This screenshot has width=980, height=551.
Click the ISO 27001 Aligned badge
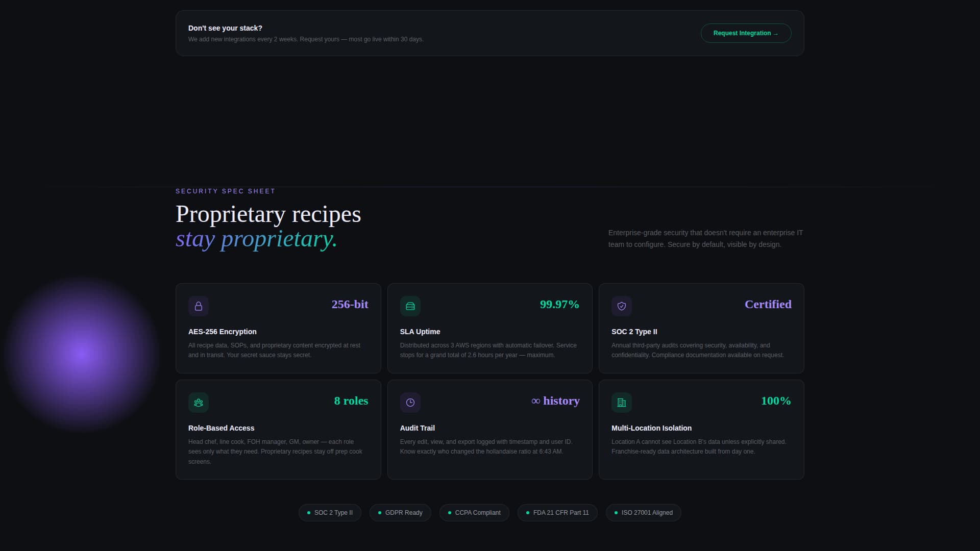click(x=643, y=512)
